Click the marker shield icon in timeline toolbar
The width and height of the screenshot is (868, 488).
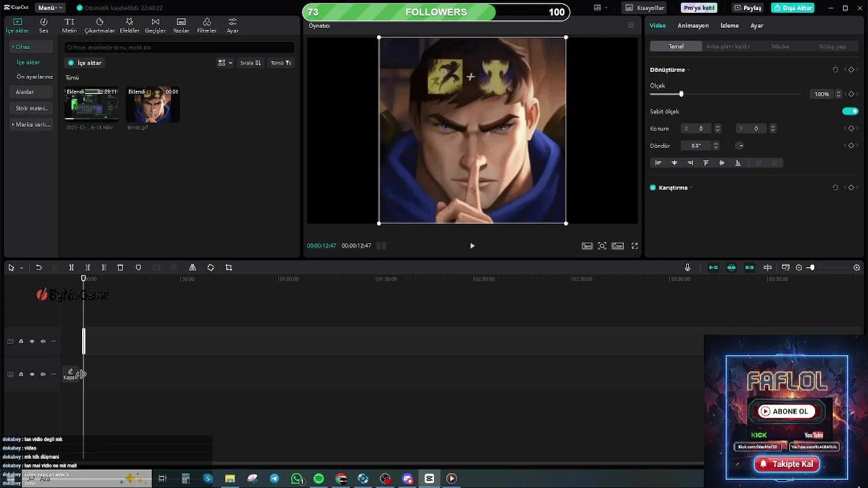[138, 268]
